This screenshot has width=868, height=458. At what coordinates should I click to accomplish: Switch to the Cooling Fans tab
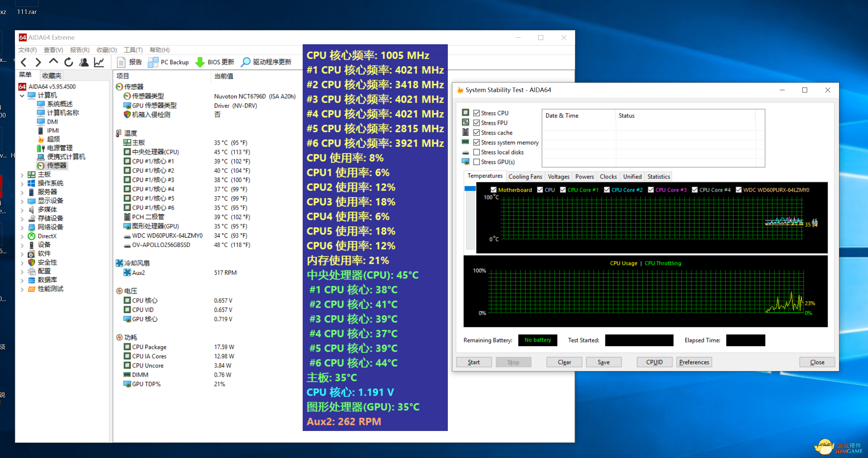[525, 177]
